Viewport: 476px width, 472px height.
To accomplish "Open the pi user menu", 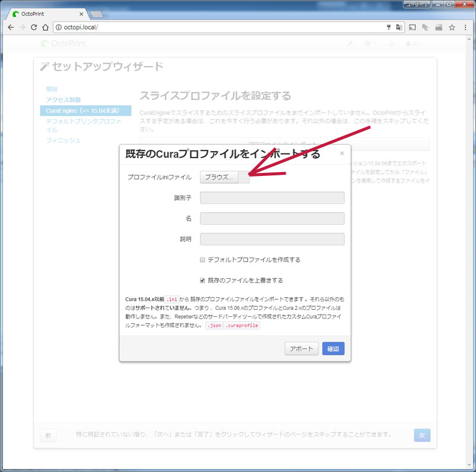I will [414, 43].
